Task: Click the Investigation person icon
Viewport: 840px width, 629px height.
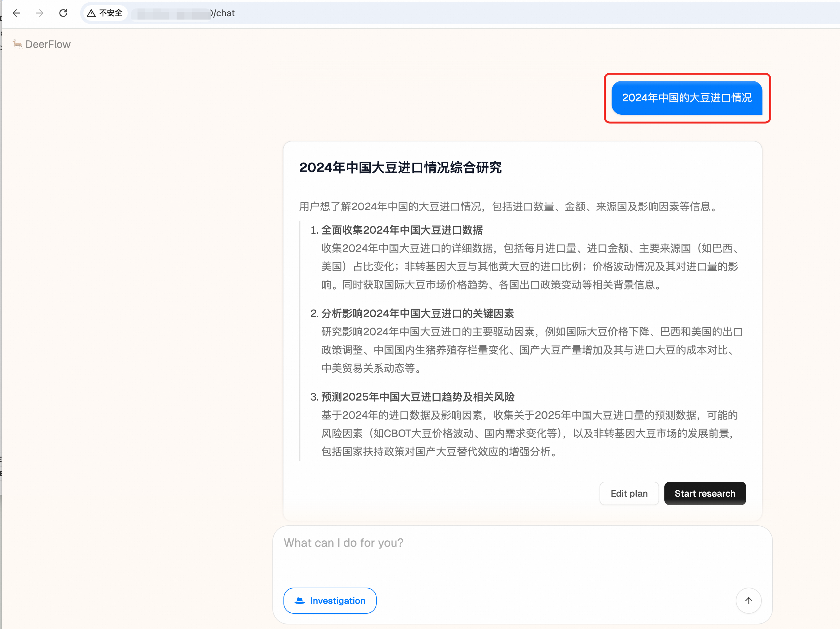Action: click(300, 601)
